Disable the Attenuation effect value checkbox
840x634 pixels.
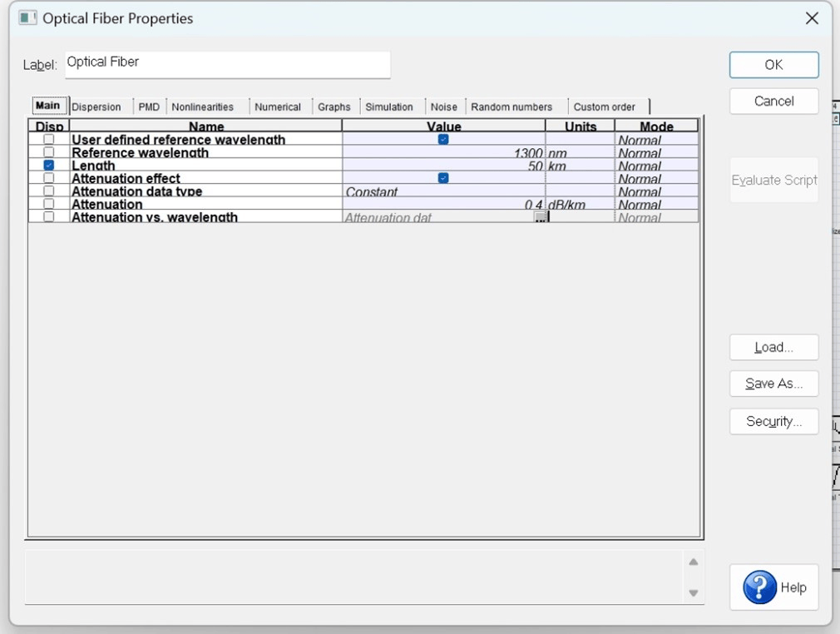click(x=443, y=178)
